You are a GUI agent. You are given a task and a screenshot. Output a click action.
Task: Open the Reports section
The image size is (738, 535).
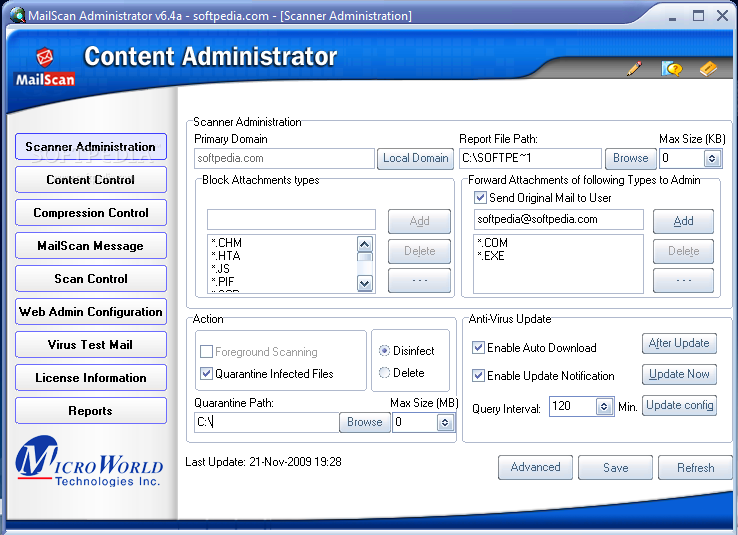coord(91,410)
